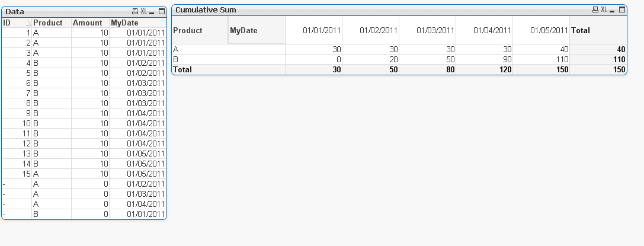This screenshot has width=644, height=246.
Task: Select Product B in row ID 6
Action: [x=52, y=83]
